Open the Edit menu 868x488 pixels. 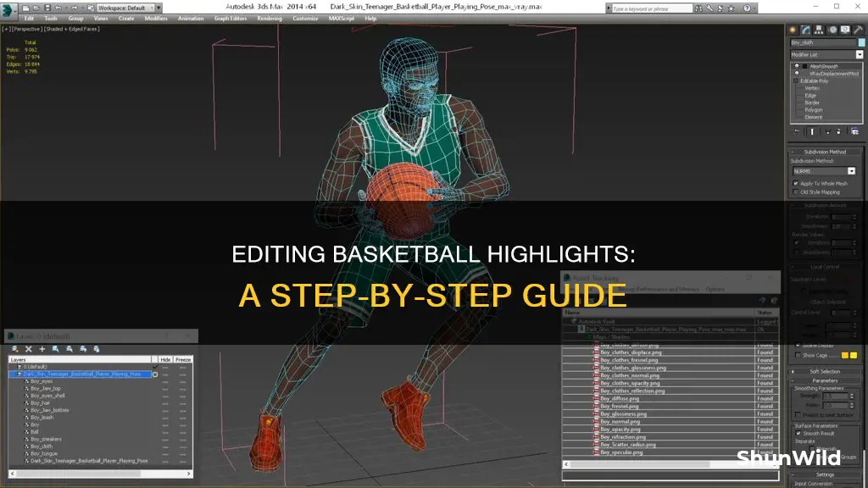pyautogui.click(x=29, y=19)
